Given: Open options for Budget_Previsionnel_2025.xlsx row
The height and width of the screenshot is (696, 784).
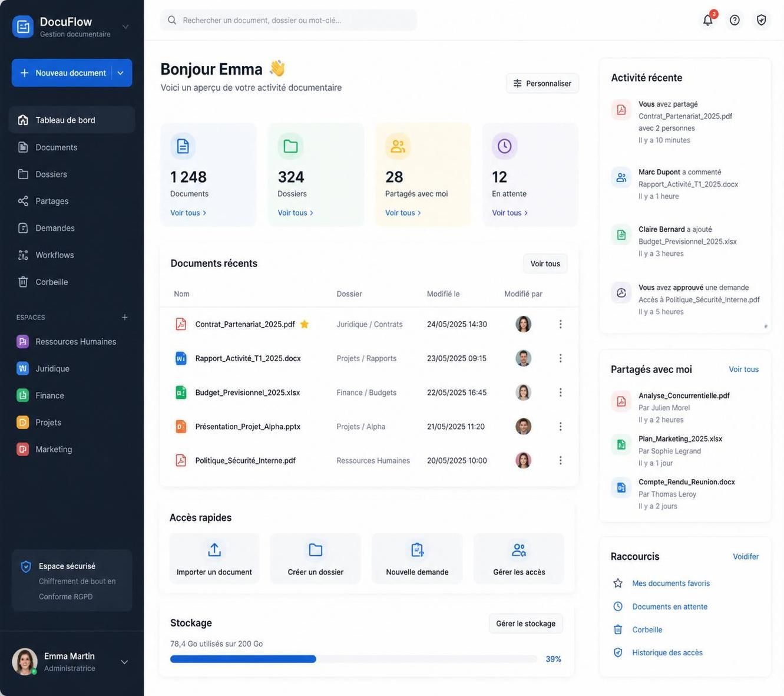Looking at the screenshot, I should coord(560,392).
